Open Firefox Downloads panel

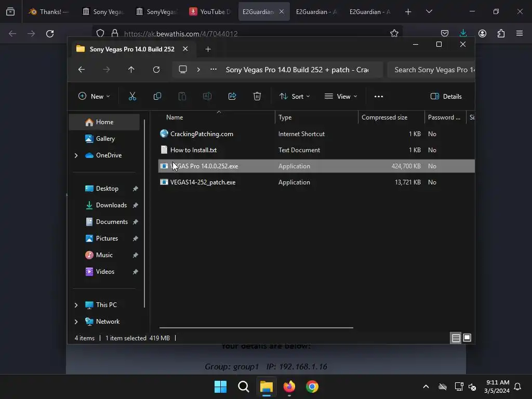coord(463,33)
